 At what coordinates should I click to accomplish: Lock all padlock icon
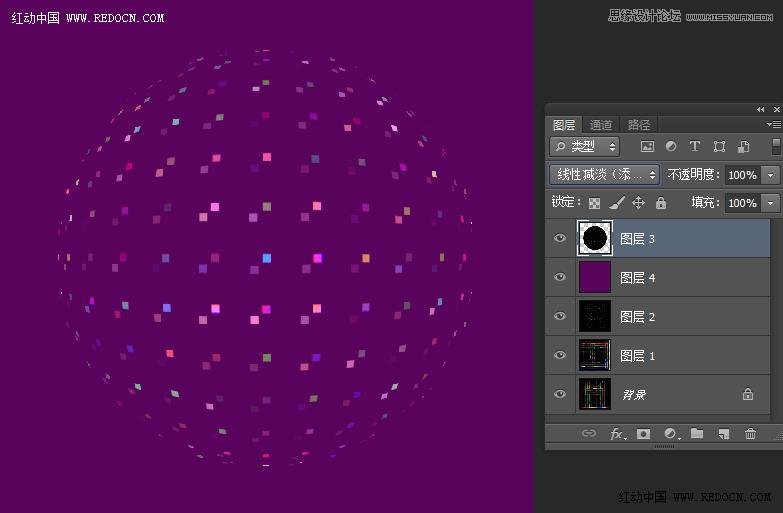coord(661,202)
